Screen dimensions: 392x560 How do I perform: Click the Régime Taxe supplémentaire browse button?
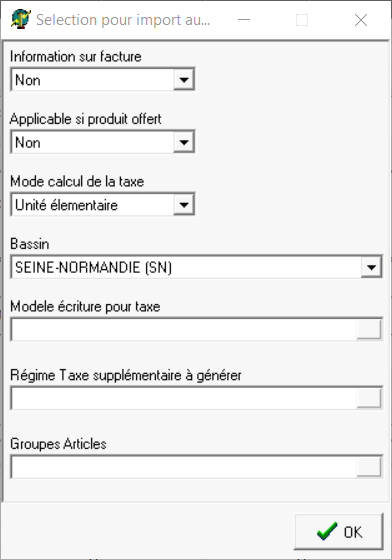[369, 398]
